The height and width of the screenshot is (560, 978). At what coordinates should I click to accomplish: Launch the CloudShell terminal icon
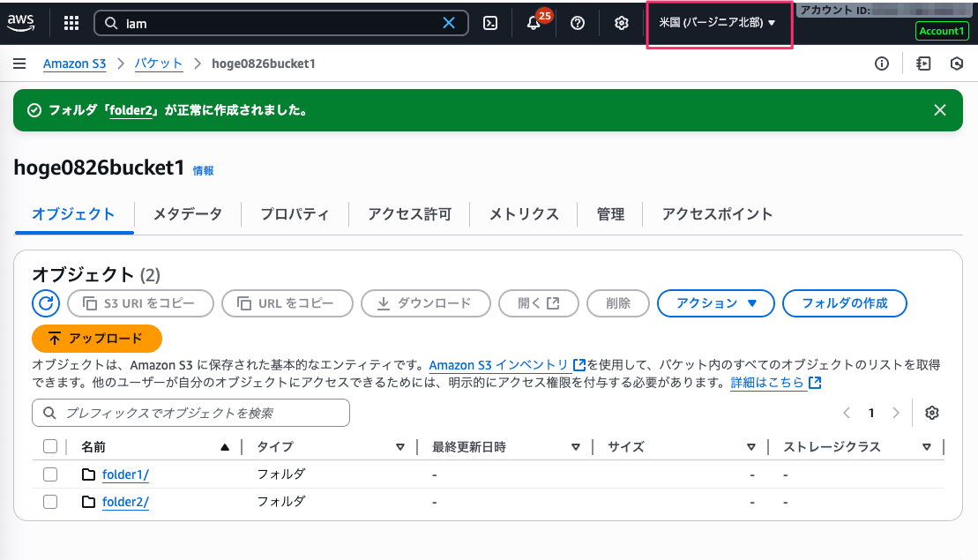coord(490,23)
